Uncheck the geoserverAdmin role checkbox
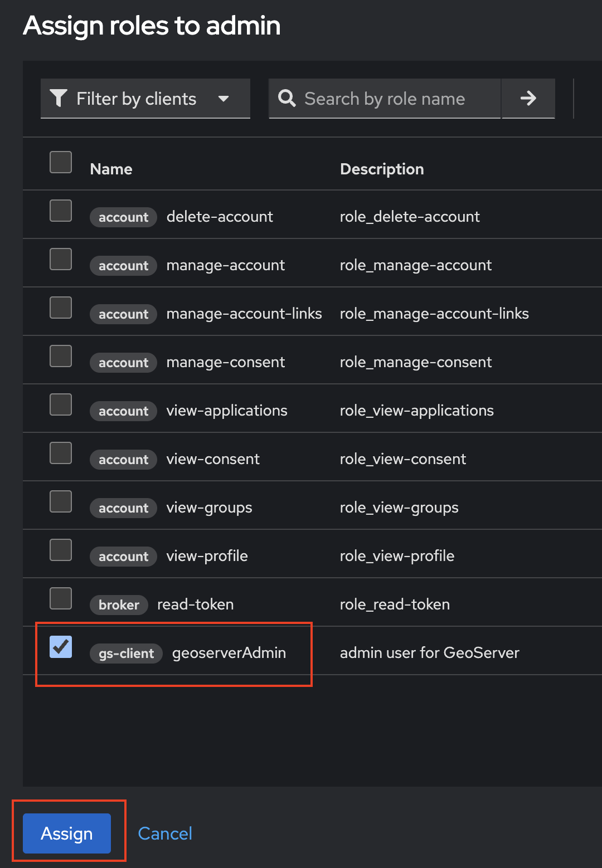Screen dimensions: 602x868 [61, 647]
